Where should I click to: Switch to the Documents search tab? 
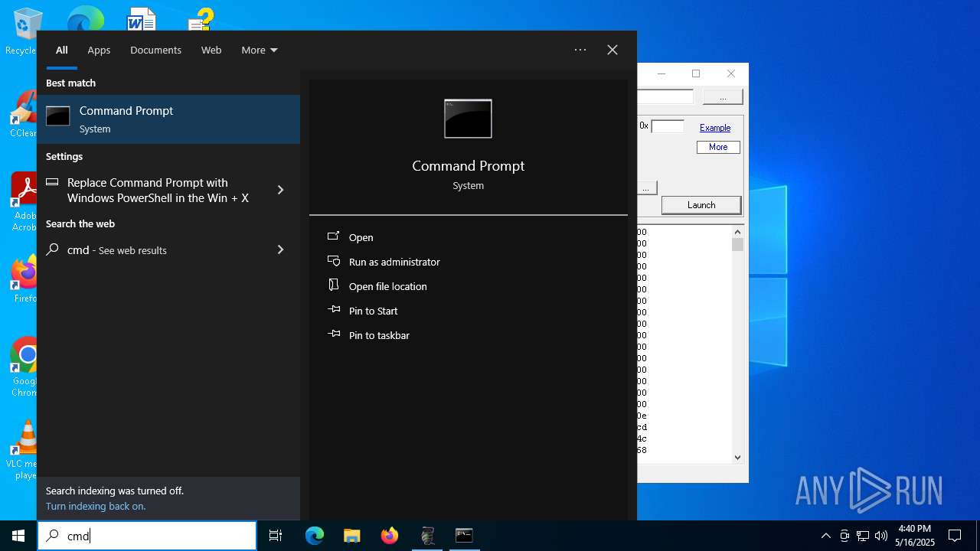click(155, 50)
